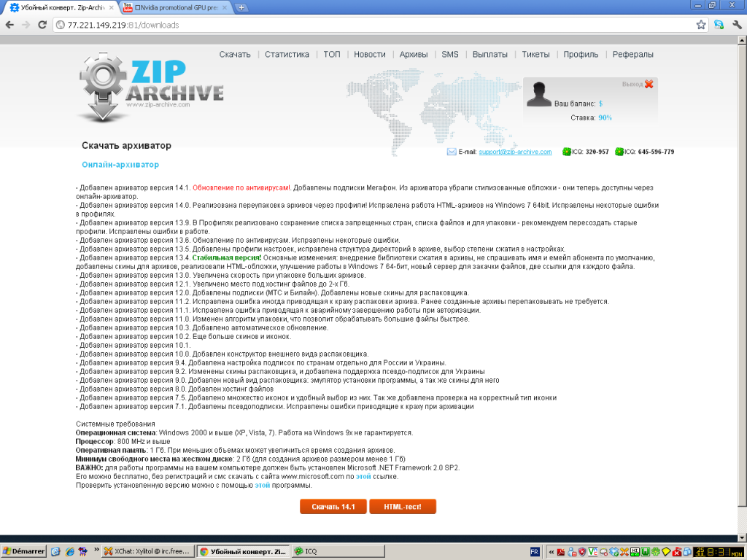This screenshot has width=747, height=560.
Task: Click the red Обновление по антивирусам! text
Action: click(242, 187)
